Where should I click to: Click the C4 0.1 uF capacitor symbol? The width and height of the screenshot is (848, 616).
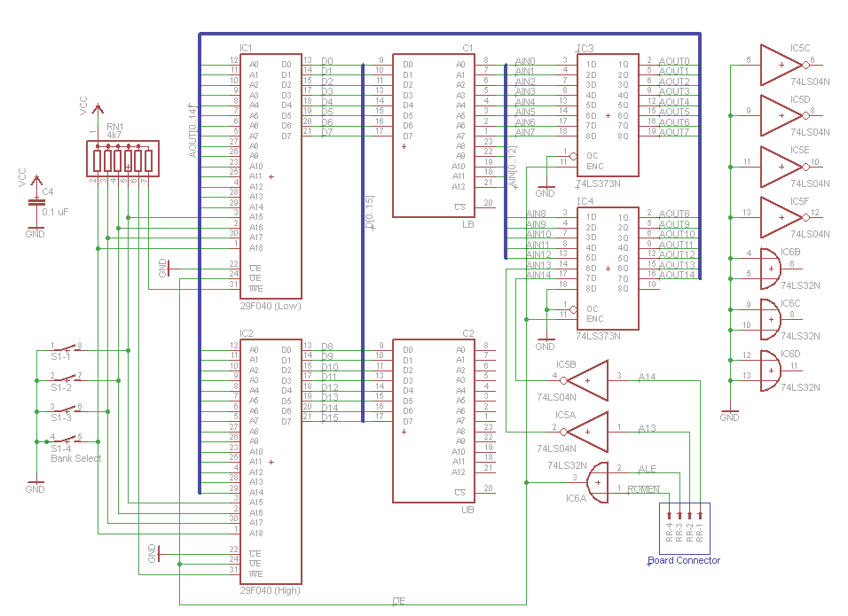tap(35, 202)
